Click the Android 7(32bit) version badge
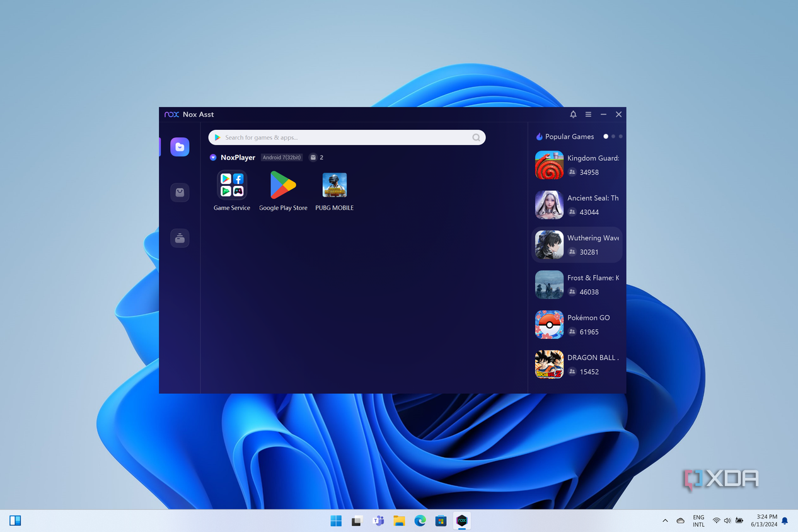 pos(282,158)
